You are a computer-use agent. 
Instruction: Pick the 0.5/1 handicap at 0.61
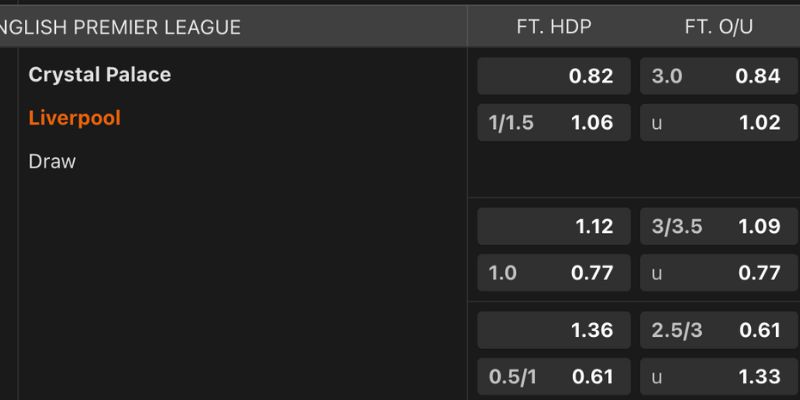pyautogui.click(x=554, y=377)
